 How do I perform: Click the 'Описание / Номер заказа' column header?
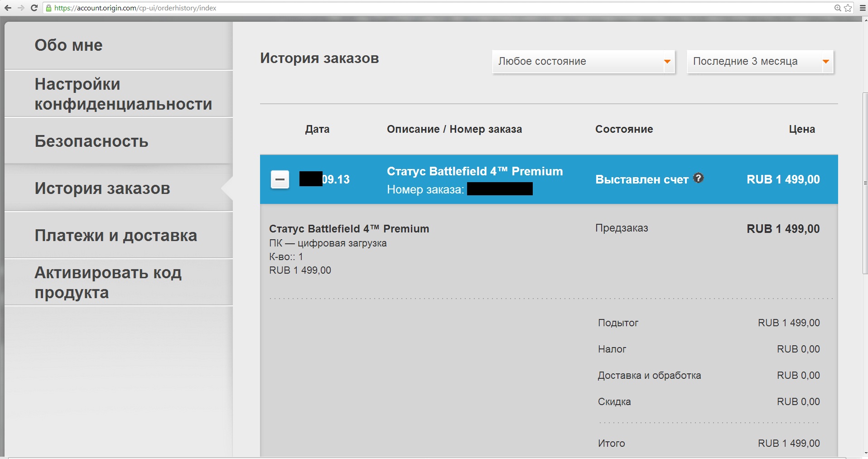(x=454, y=129)
